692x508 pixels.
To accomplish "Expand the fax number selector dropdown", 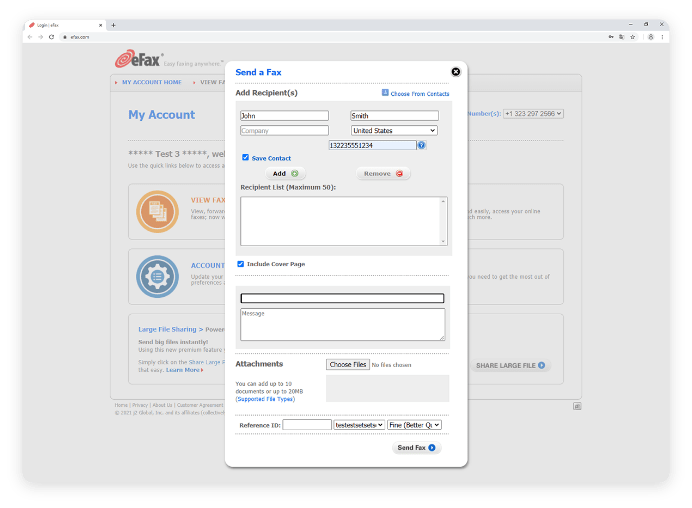I will (x=534, y=114).
